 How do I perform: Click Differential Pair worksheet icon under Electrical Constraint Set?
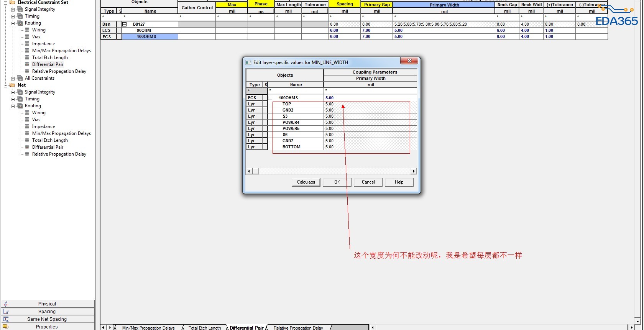pyautogui.click(x=27, y=64)
